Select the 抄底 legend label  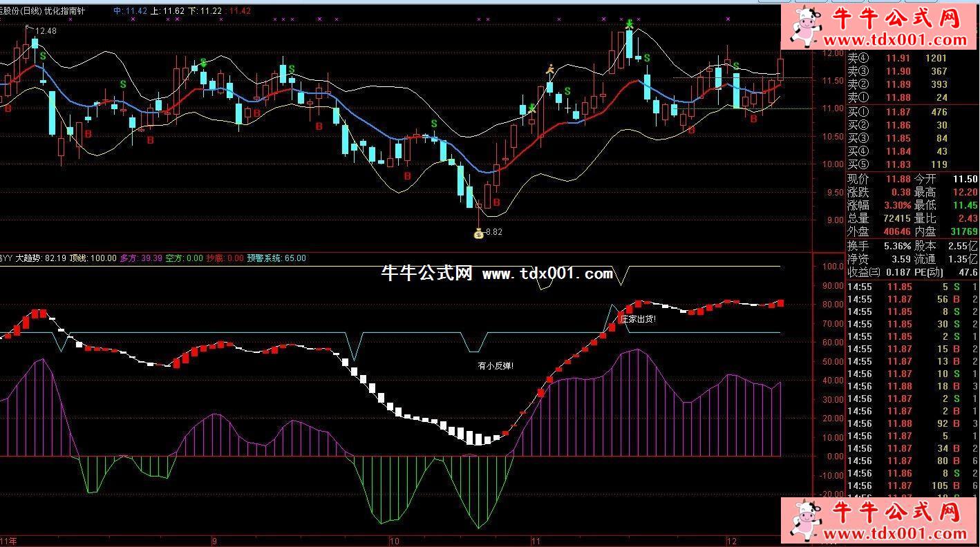(216, 258)
